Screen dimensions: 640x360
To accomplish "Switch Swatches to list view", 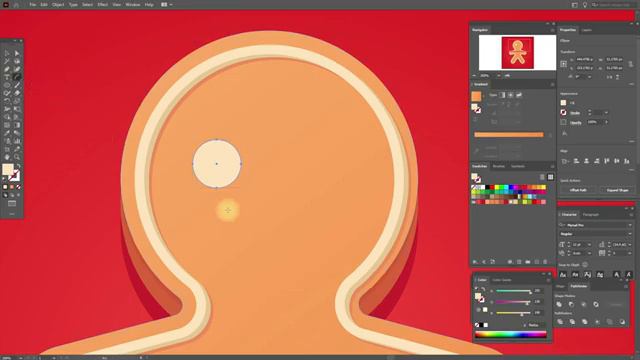I will coord(542,177).
